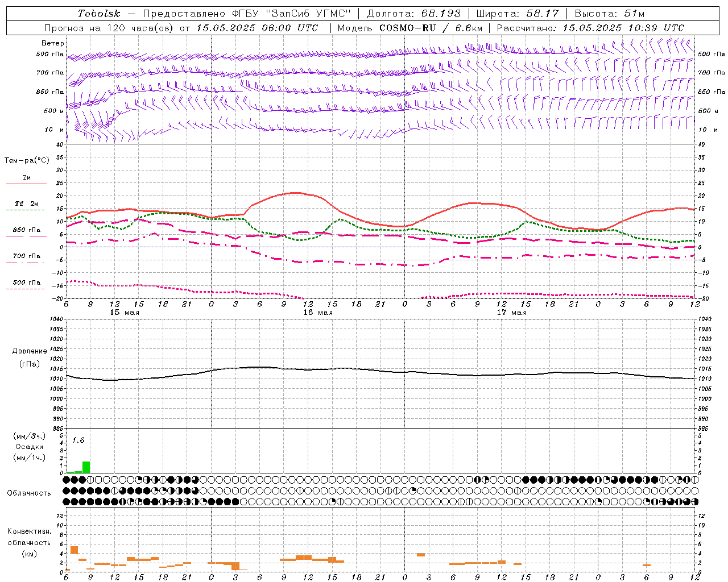
Task: Select the Прогноз на 120 часа(ов) text
Action: click(109, 28)
